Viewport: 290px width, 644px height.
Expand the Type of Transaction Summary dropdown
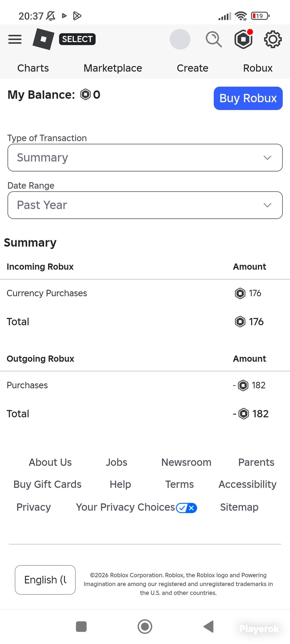[145, 157]
